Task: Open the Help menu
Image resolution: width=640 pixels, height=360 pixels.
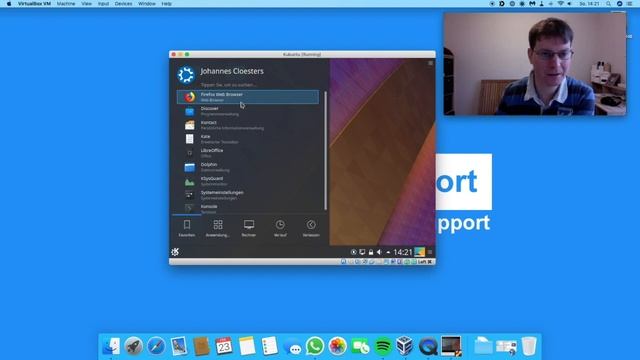Action: tap(167, 4)
